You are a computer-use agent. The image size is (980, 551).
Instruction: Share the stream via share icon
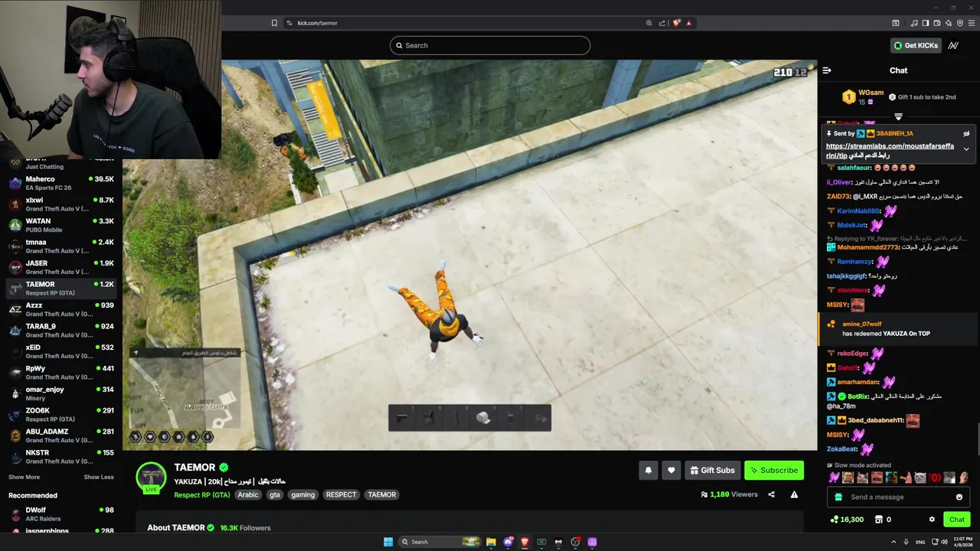pyautogui.click(x=771, y=494)
